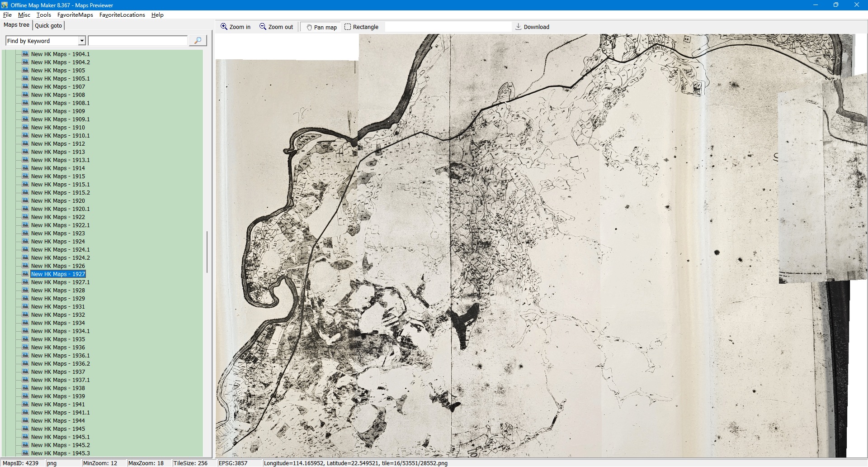The height and width of the screenshot is (467, 868).
Task: Open the FavoriteMaps menu
Action: point(75,15)
